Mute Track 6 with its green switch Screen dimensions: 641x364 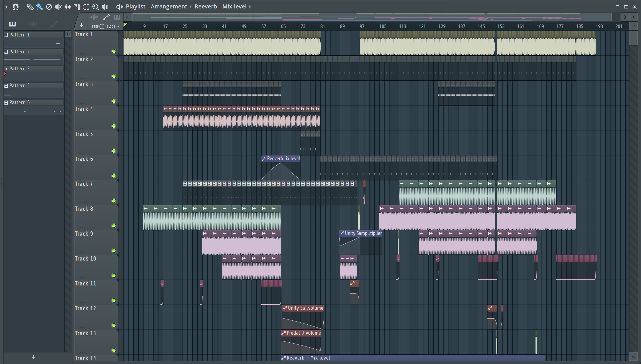pyautogui.click(x=114, y=176)
